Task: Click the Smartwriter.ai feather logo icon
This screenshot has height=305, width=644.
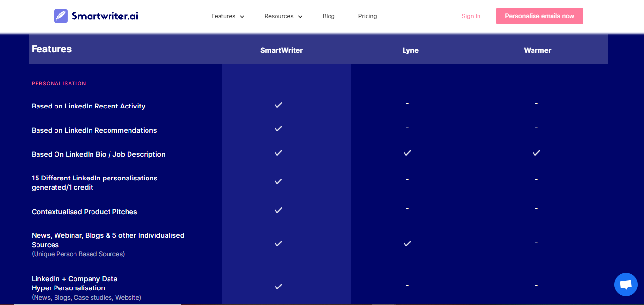Action: pyautogui.click(x=61, y=16)
